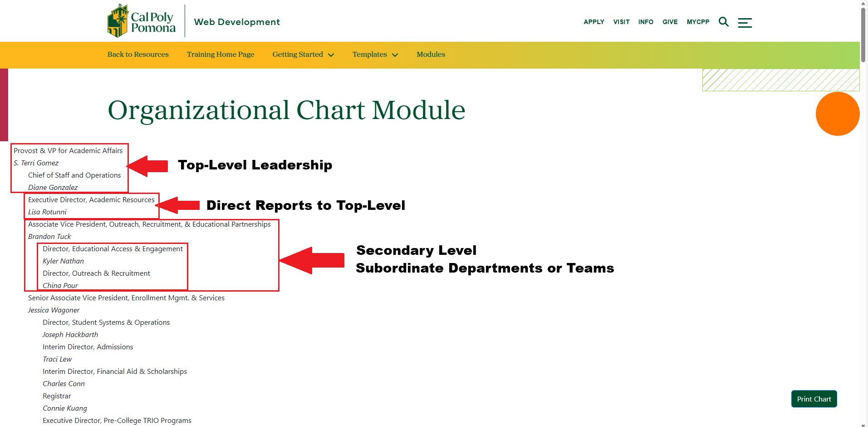The width and height of the screenshot is (868, 427).
Task: Go to Training Home Page
Action: 221,55
